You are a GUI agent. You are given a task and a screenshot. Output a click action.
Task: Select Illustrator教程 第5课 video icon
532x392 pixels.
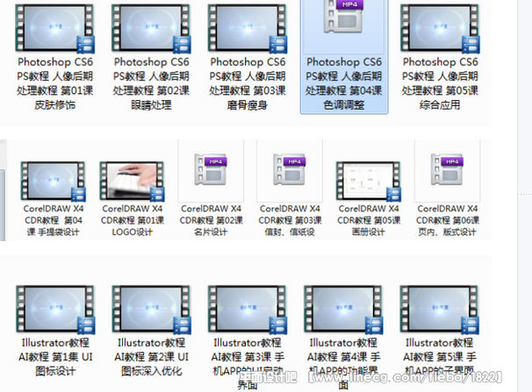coord(440,310)
